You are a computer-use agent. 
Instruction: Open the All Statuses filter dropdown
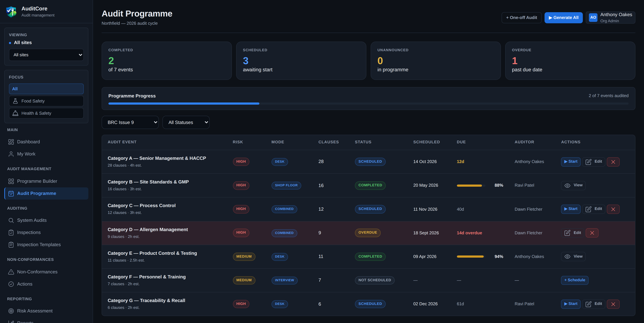186,122
